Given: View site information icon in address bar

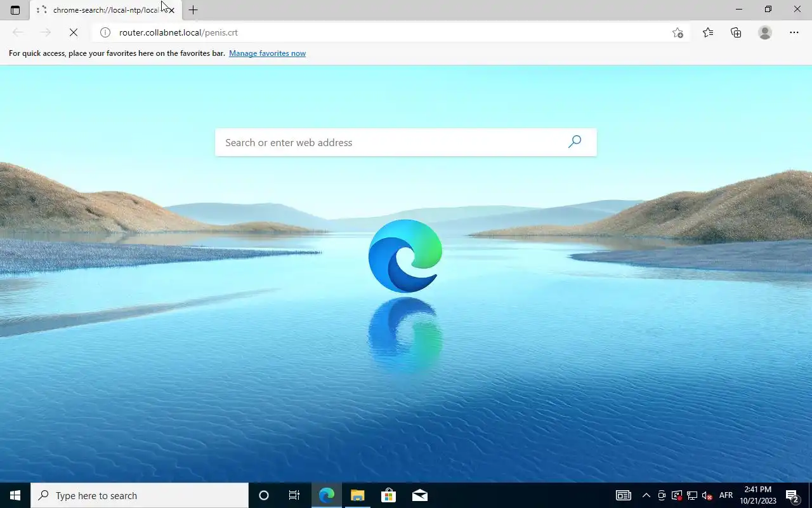Looking at the screenshot, I should click(x=105, y=32).
